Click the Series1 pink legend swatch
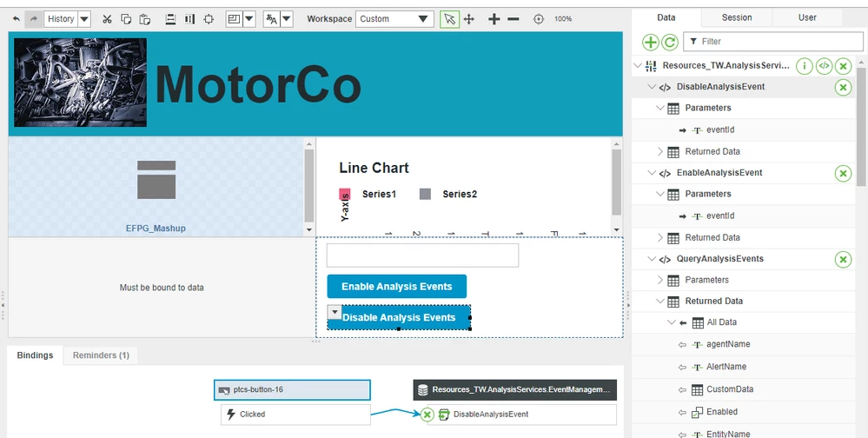The image size is (868, 438). tap(344, 194)
